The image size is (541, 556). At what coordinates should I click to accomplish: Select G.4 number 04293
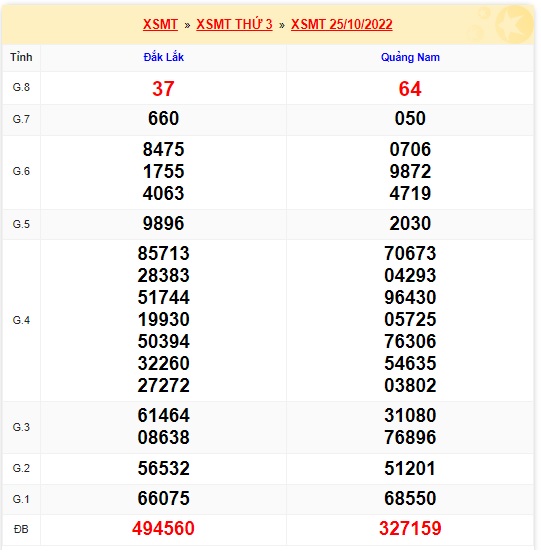click(410, 276)
